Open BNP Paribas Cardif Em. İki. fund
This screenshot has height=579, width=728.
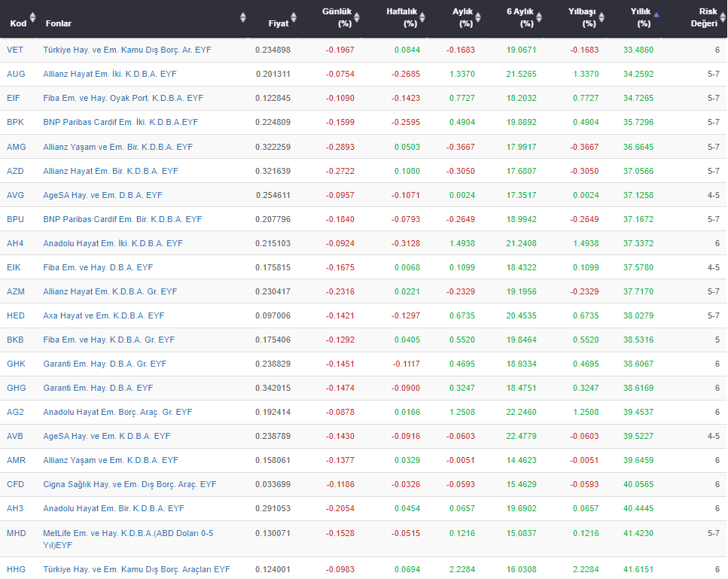pos(120,123)
